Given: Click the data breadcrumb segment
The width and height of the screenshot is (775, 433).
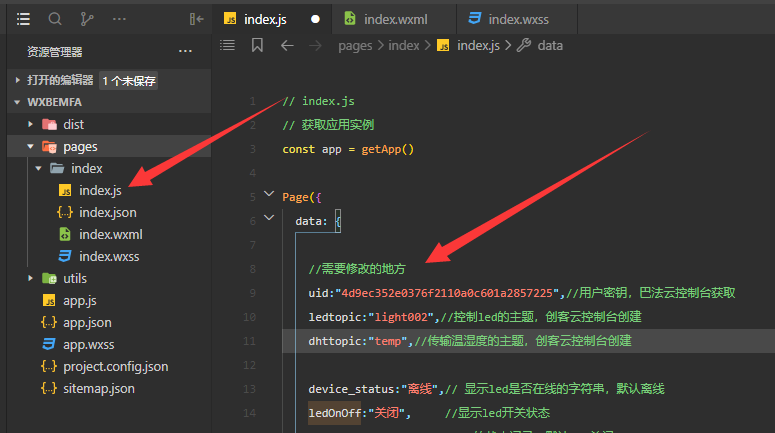Looking at the screenshot, I should point(550,46).
